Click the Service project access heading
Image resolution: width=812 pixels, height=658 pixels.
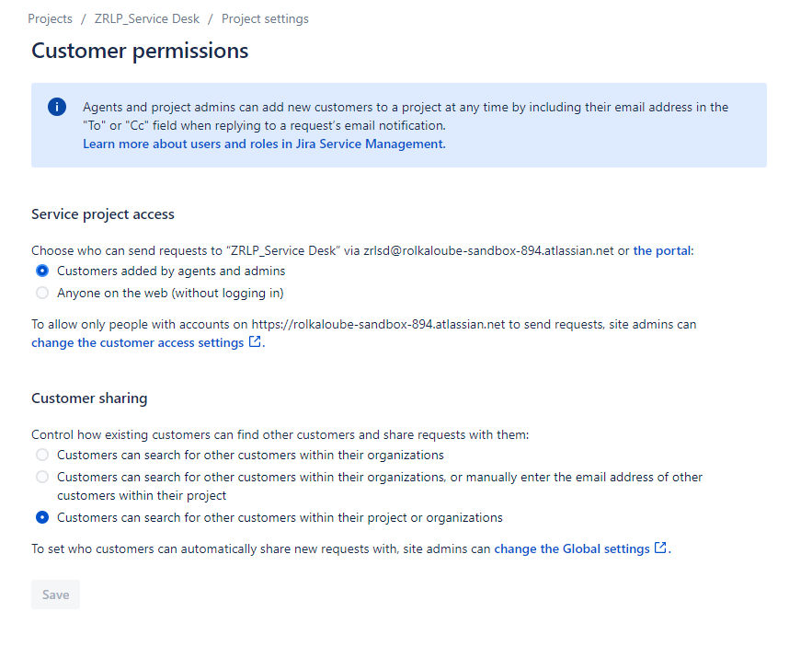coord(103,214)
